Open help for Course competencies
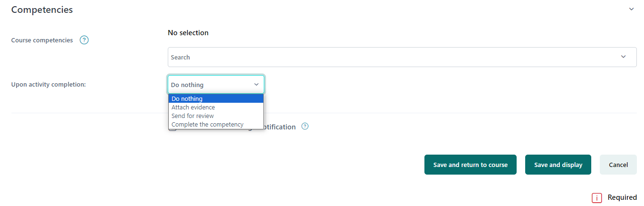644x206 pixels. point(84,40)
